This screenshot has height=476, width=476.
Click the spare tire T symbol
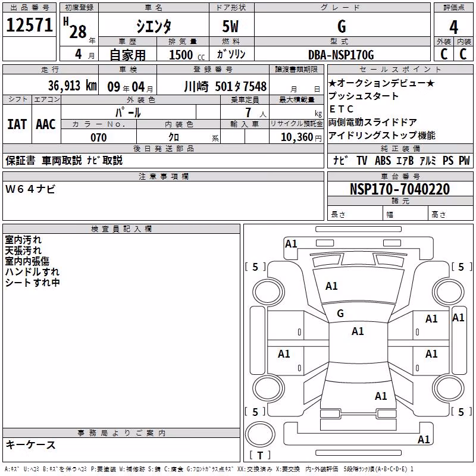pos(260,455)
